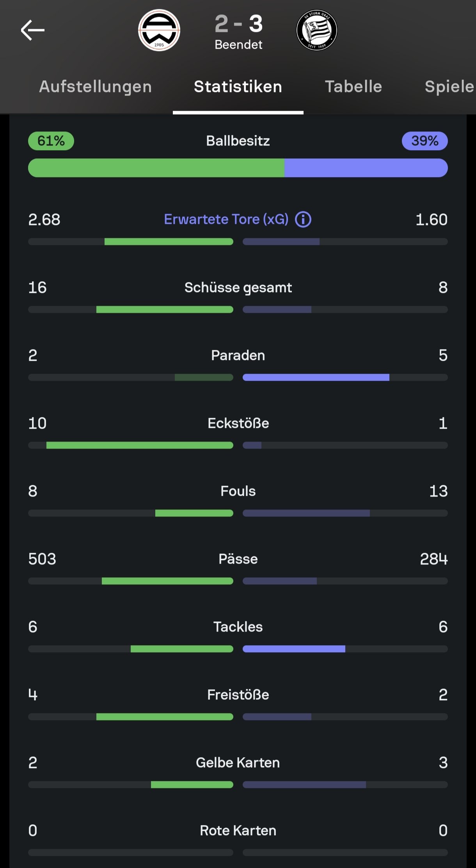
Task: Select the Statistiken tab
Action: click(238, 87)
